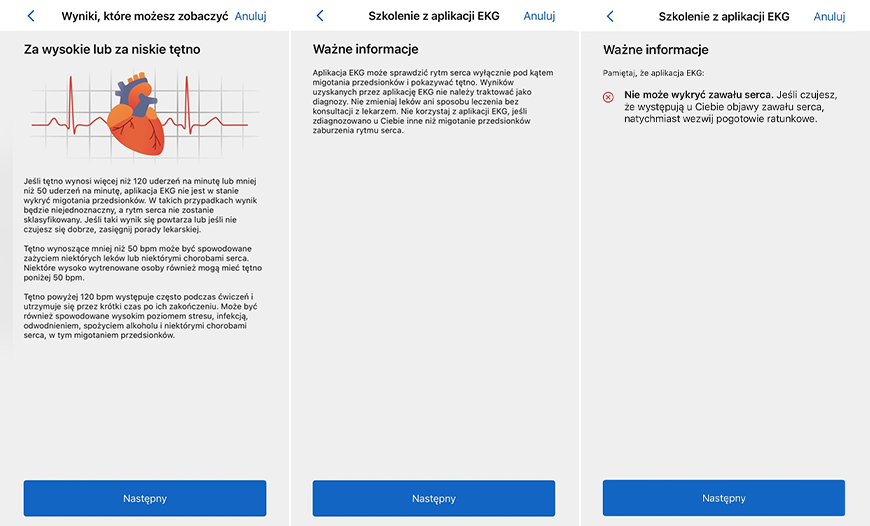Screen dimensions: 870x526
Task: Cancel the "Wyniki, które możesz zobaczyć" screen via Anuluj
Action: 250,16
